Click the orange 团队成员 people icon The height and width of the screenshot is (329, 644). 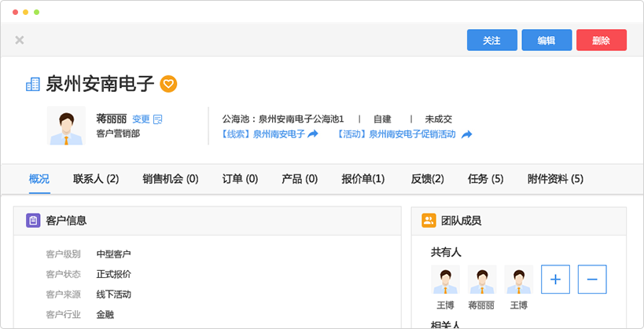pos(429,221)
